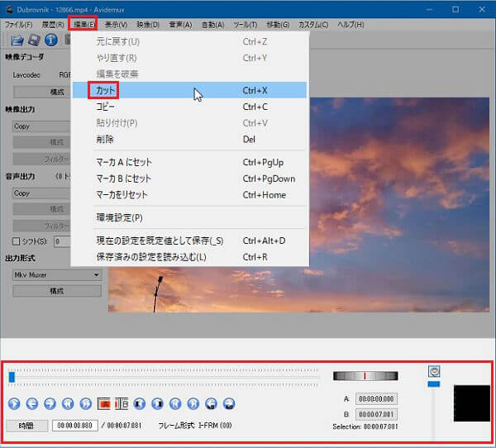Choose コピー from the edit menu

[x=189, y=107]
